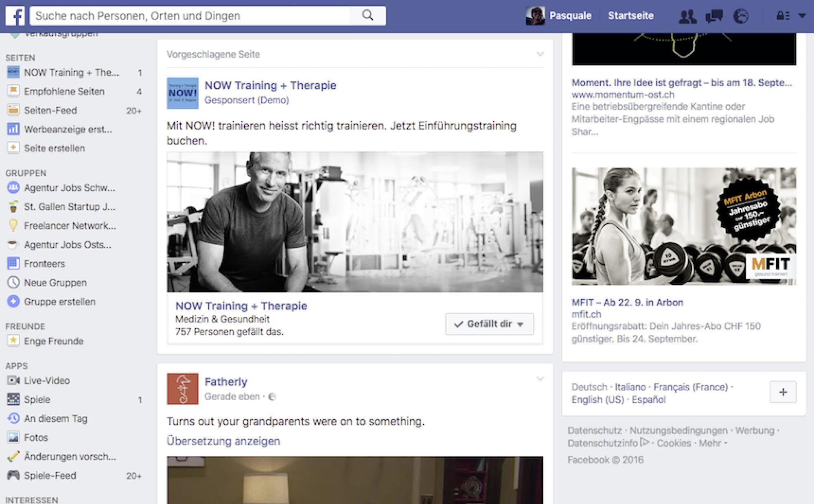Open privacy shortcuts lock icon
814x504 pixels.
(783, 16)
